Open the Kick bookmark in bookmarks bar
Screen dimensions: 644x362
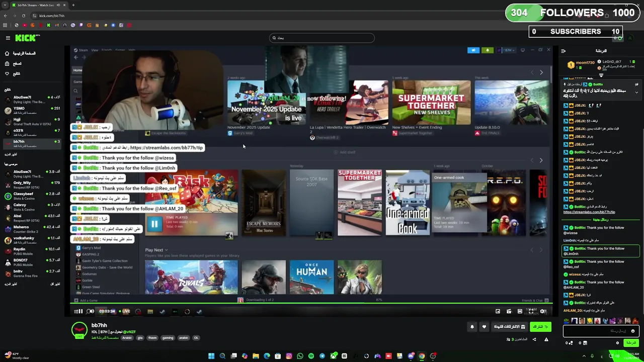point(49,25)
